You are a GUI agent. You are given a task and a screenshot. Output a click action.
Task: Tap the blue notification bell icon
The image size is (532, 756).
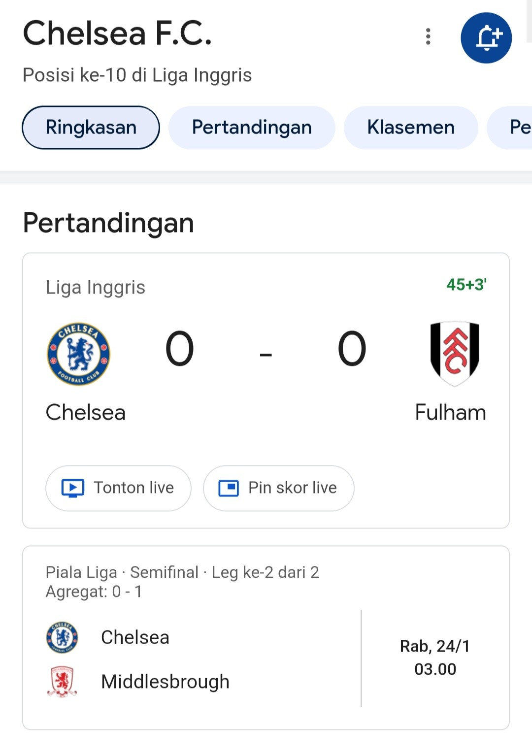click(486, 38)
